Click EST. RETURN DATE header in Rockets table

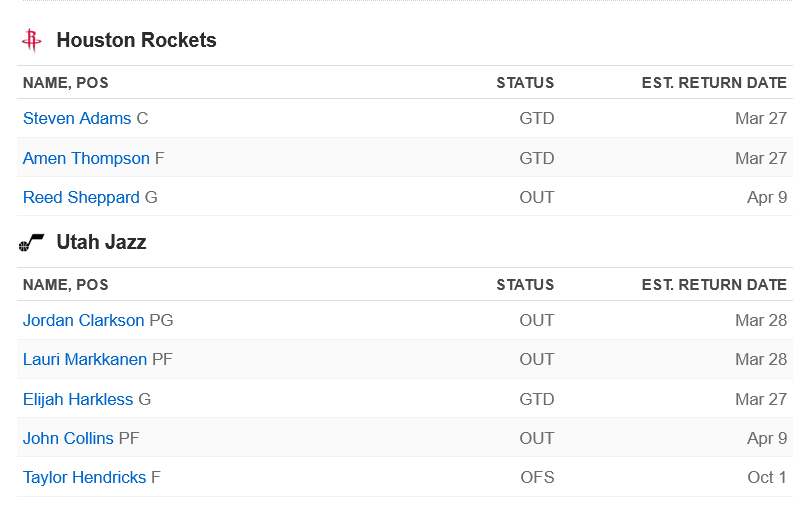click(x=714, y=83)
